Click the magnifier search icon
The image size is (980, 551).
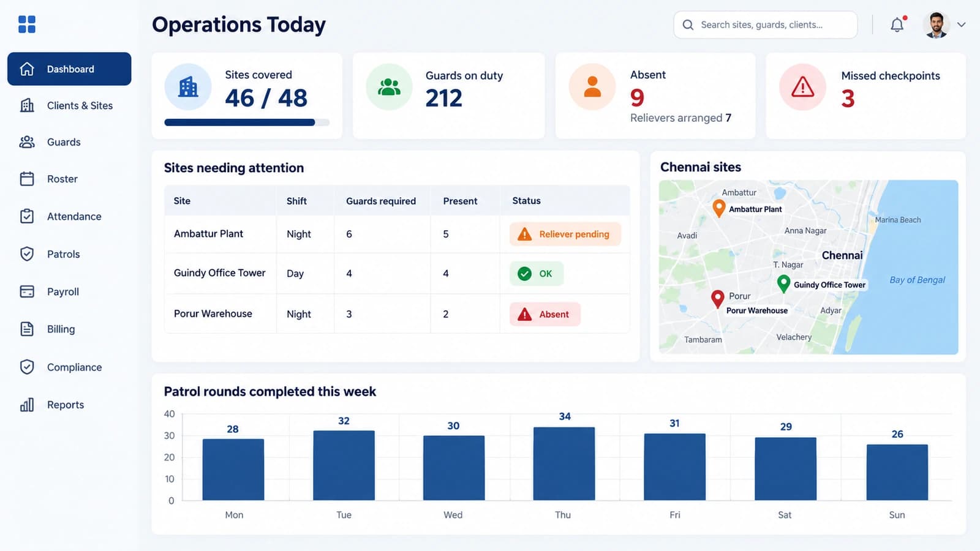point(688,25)
